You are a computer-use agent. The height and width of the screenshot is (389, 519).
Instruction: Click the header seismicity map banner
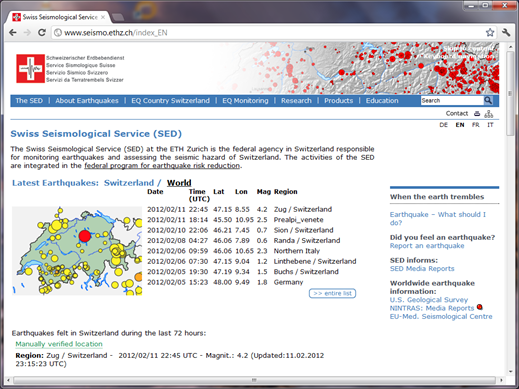[358, 68]
